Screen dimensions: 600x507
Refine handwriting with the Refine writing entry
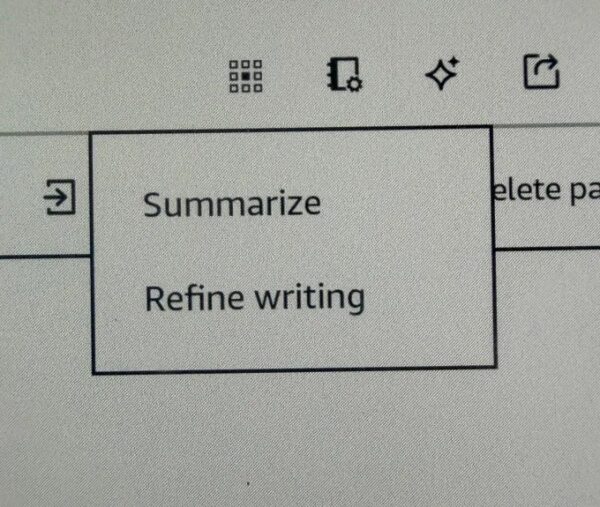254,297
